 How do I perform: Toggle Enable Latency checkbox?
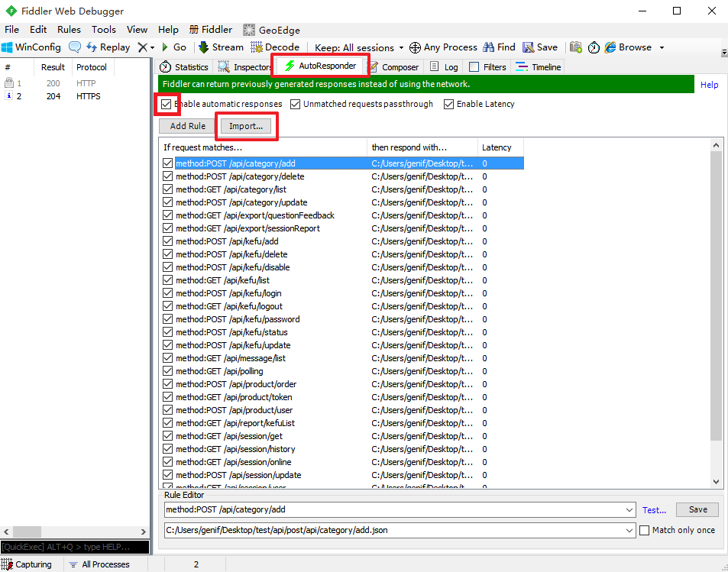(448, 104)
